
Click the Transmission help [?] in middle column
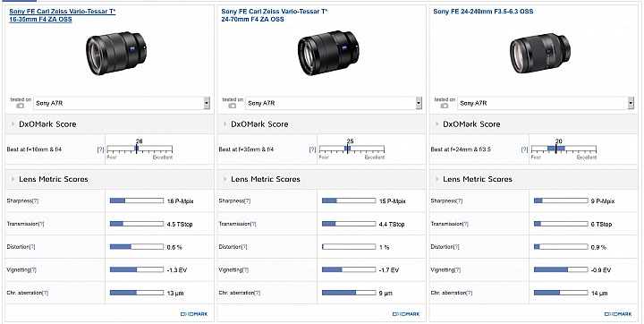(253, 224)
